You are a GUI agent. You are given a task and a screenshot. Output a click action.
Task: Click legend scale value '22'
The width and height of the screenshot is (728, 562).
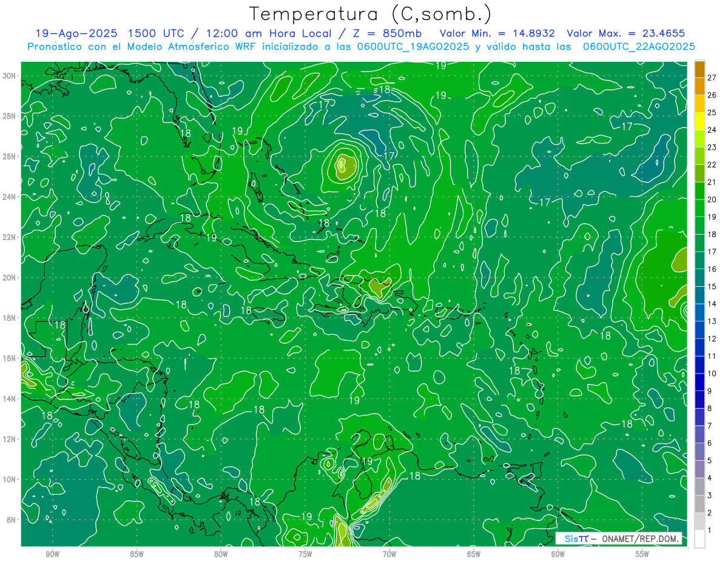pos(712,165)
